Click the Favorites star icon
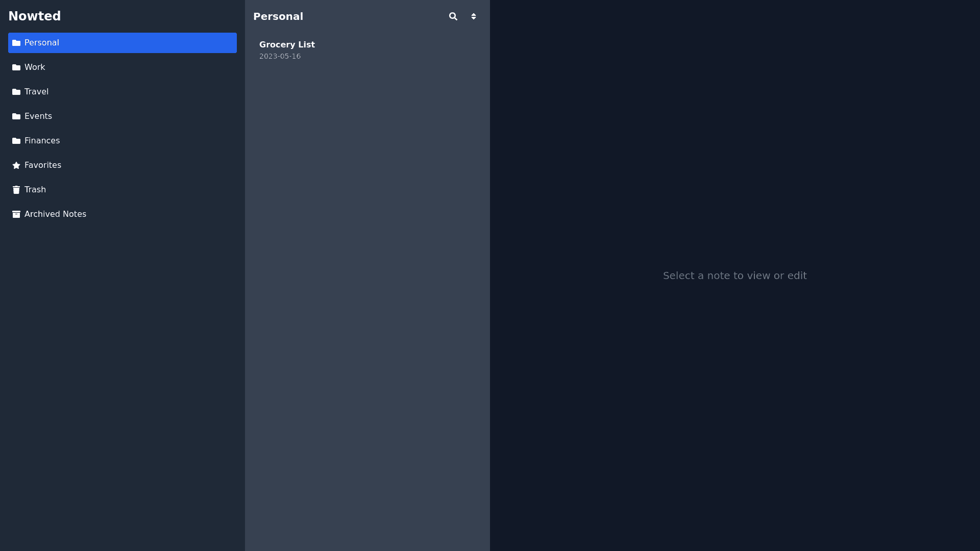The image size is (980, 551). click(x=16, y=165)
